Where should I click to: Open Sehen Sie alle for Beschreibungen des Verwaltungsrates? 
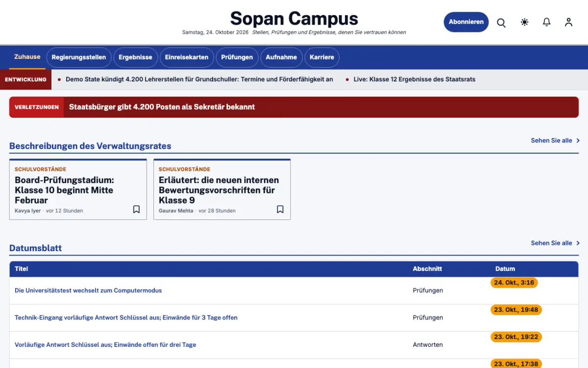555,140
